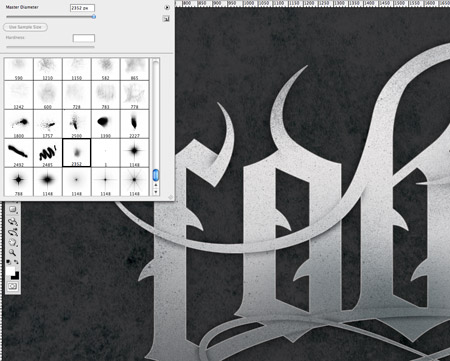Viewport: 450px width, 361px height.
Task: Select the Hand tool
Action: 12,242
